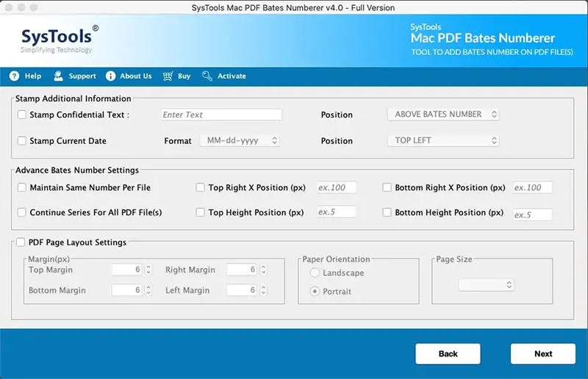Click the Right Margin value field
This screenshot has height=379, width=588.
click(x=243, y=270)
